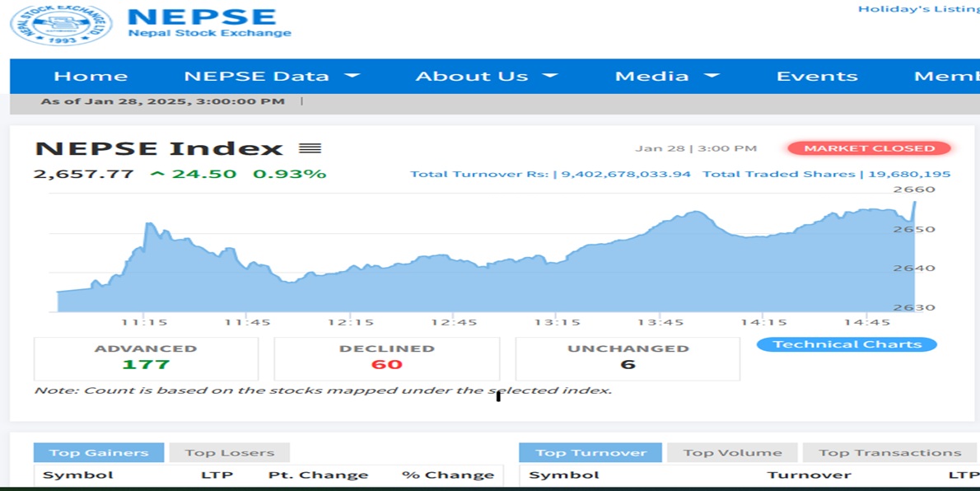Viewport: 980px width, 491px height.
Task: Click the 2630 value on chart axis
Action: (x=914, y=308)
